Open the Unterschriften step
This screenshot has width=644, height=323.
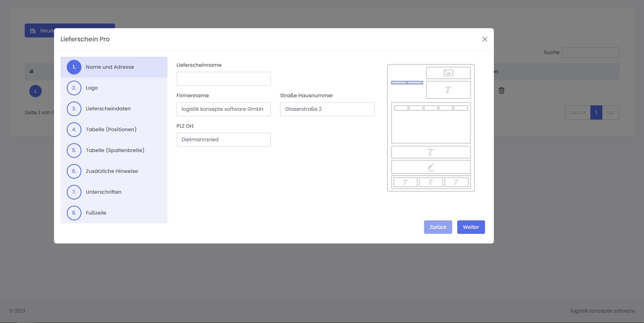coord(103,192)
